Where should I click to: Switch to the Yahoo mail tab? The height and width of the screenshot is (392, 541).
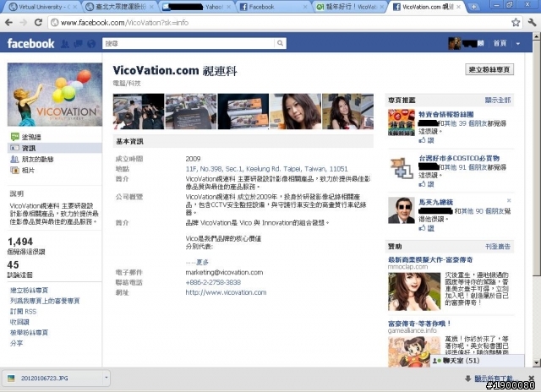(196, 7)
